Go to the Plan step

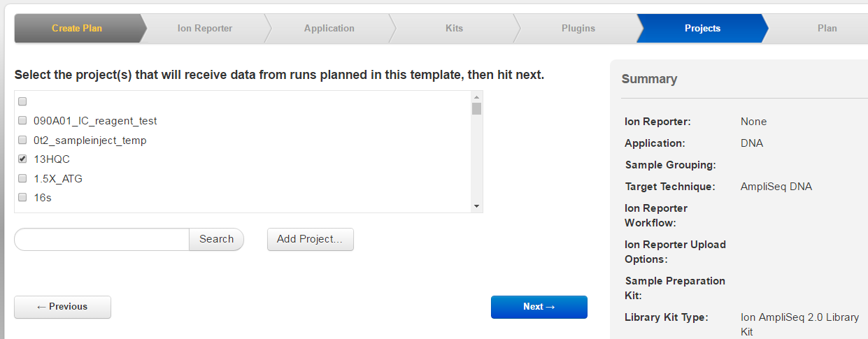pyautogui.click(x=827, y=29)
